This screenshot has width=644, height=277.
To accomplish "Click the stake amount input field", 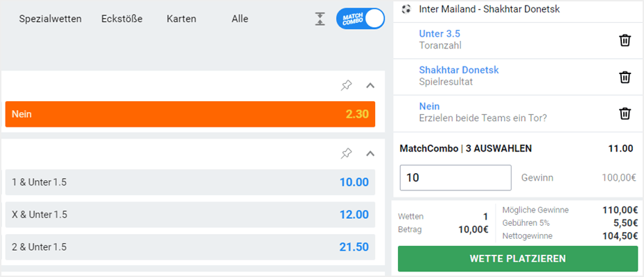I will (x=455, y=177).
